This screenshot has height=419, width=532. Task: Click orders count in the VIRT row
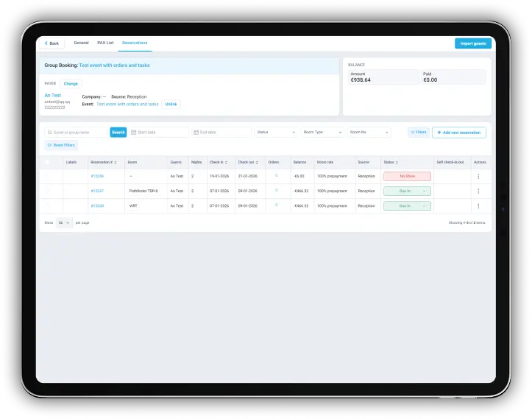(x=276, y=205)
